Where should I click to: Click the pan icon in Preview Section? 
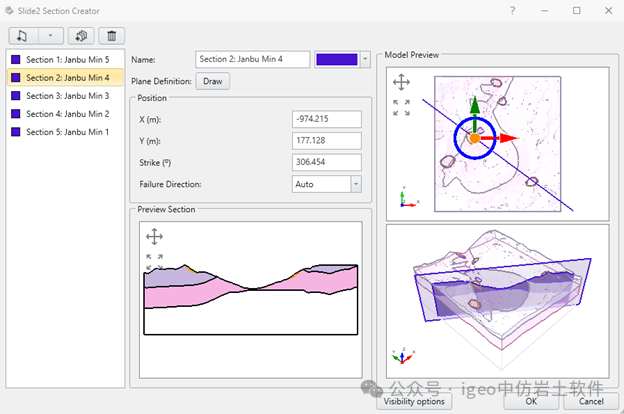tap(154, 236)
